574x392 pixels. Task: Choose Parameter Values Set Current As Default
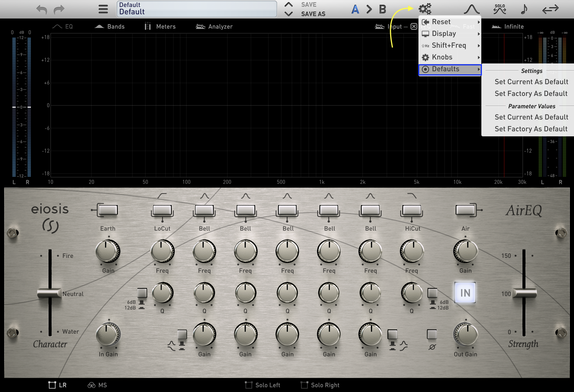click(x=531, y=117)
